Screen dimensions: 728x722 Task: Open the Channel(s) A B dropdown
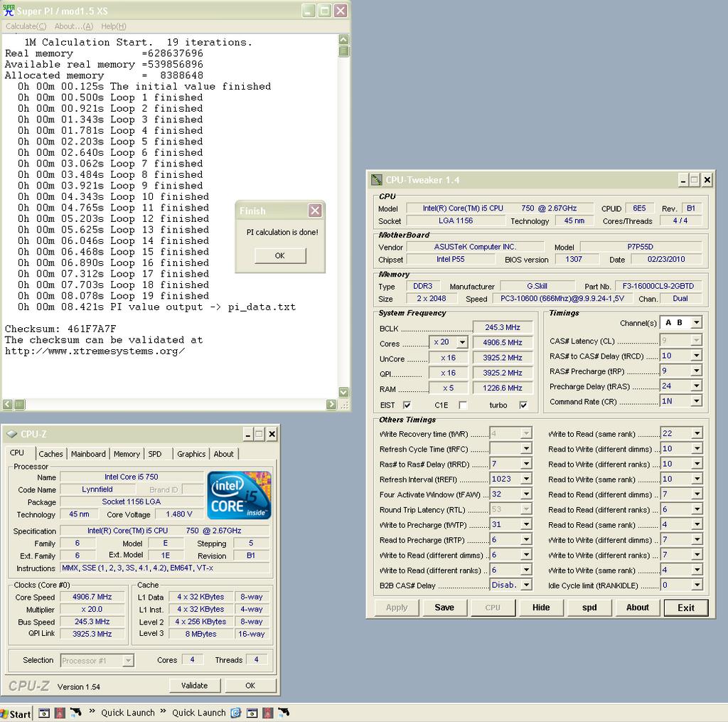pyautogui.click(x=696, y=322)
